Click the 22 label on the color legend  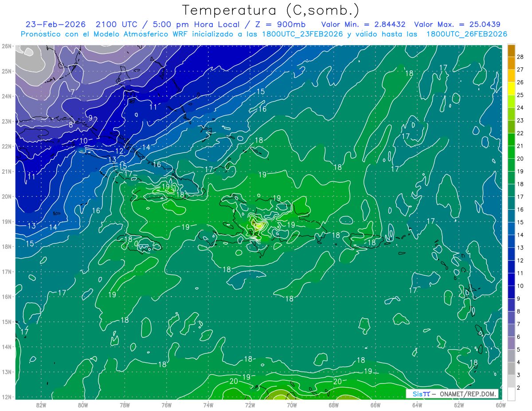point(520,133)
